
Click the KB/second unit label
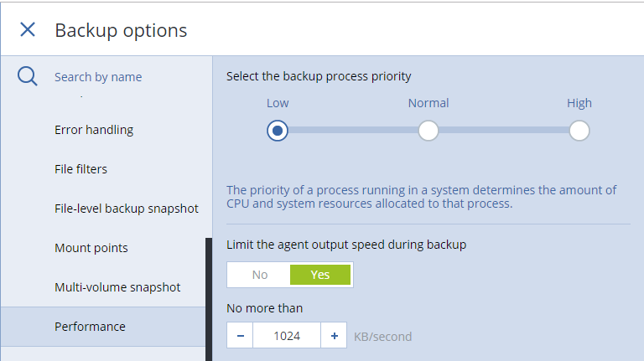(382, 337)
